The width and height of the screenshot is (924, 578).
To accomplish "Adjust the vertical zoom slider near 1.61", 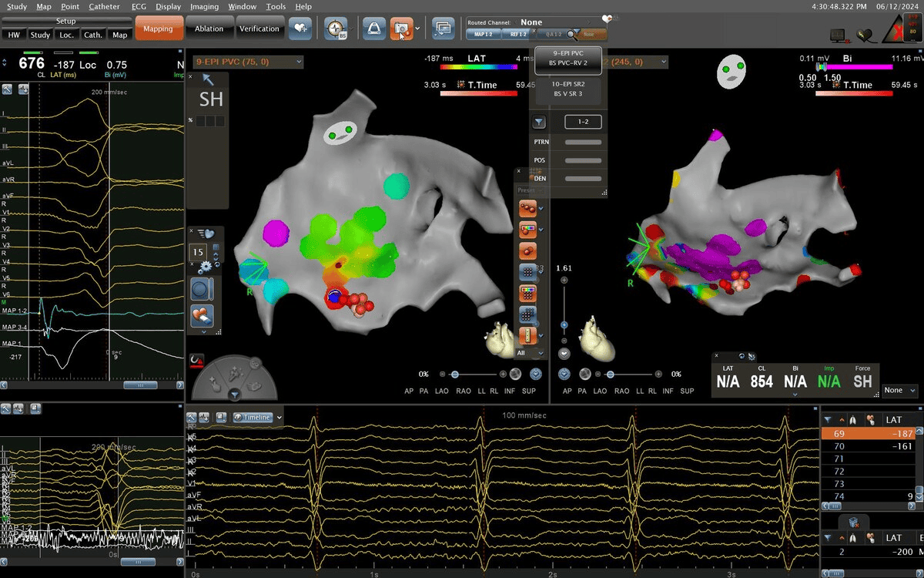I will (x=564, y=325).
